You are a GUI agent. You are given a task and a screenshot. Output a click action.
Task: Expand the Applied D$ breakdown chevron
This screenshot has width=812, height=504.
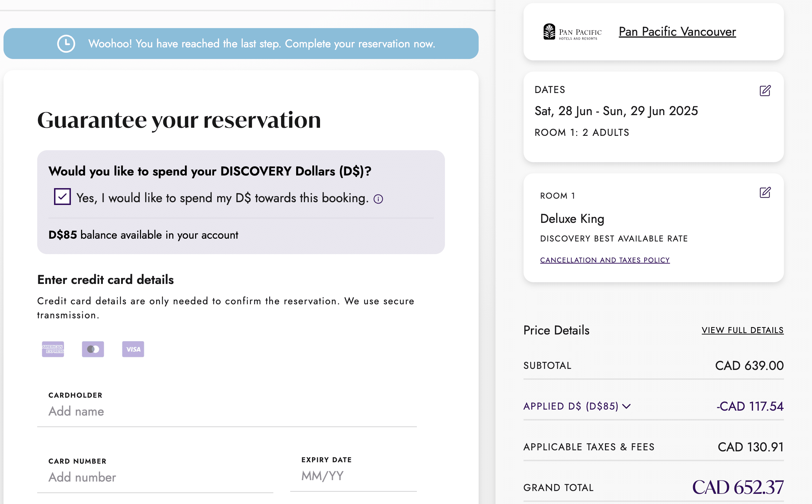pyautogui.click(x=627, y=406)
